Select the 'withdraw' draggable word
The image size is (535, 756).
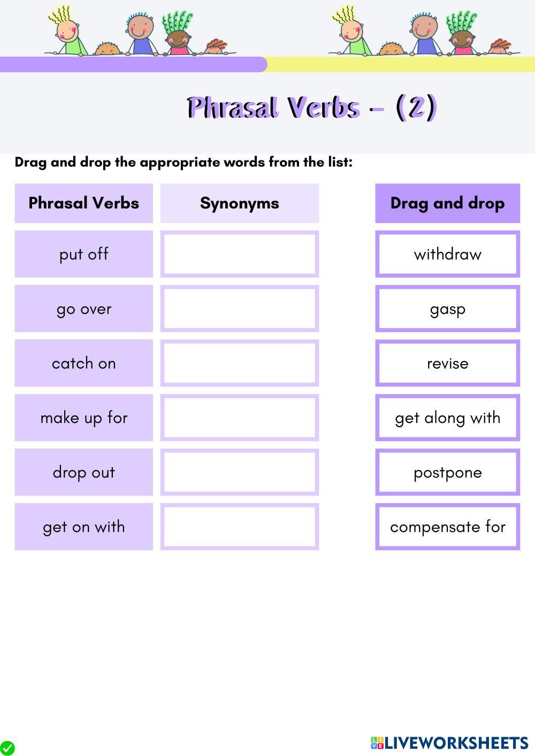click(447, 254)
